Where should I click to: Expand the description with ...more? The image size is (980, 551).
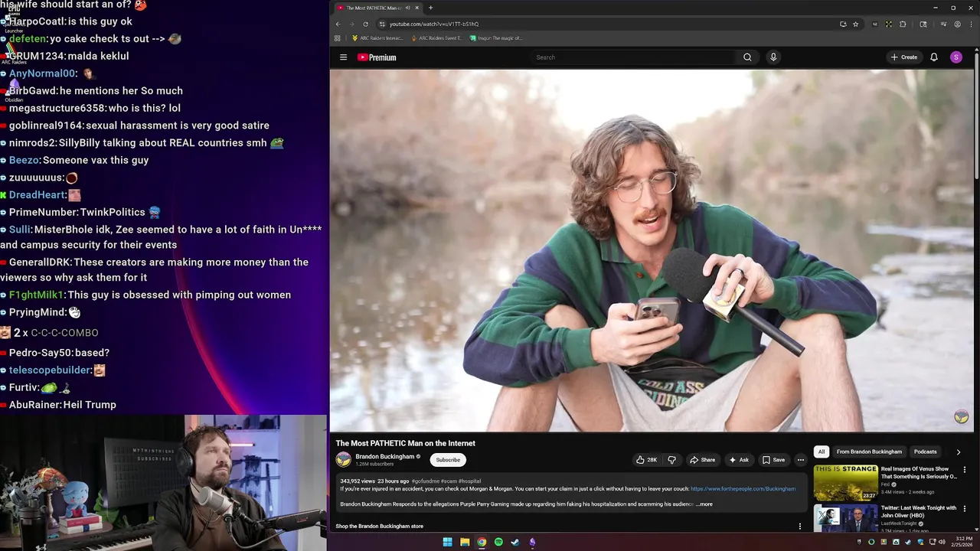(704, 504)
